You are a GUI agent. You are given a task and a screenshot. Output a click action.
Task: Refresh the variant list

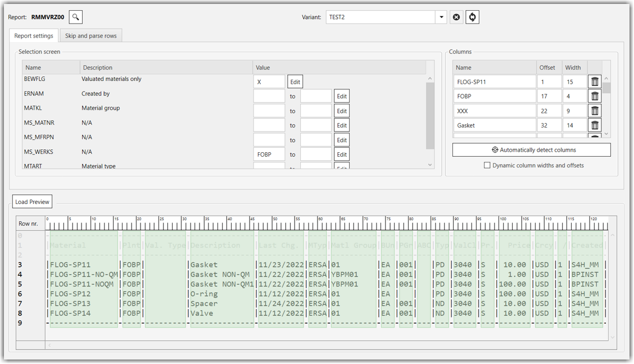click(x=473, y=17)
